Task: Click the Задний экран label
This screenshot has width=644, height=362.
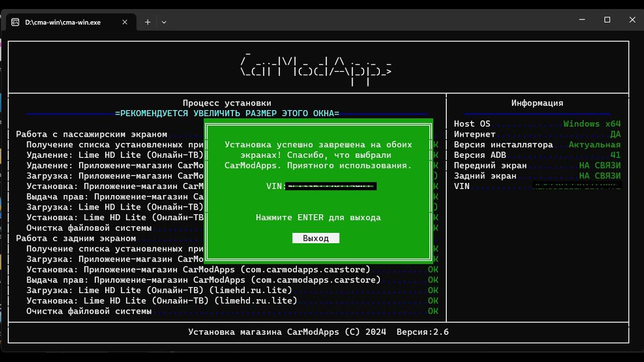Action: coord(485,176)
